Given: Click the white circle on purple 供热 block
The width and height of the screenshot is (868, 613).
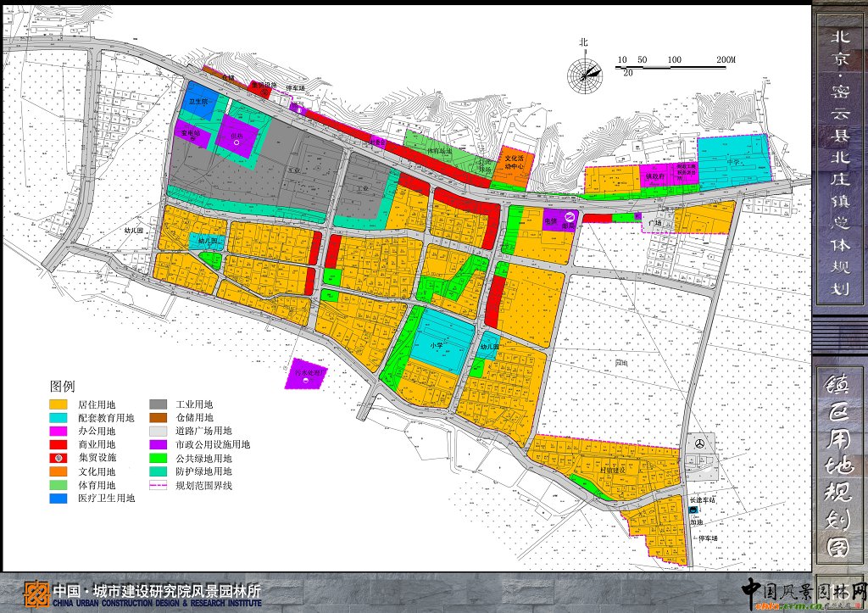Looking at the screenshot, I should tap(237, 143).
